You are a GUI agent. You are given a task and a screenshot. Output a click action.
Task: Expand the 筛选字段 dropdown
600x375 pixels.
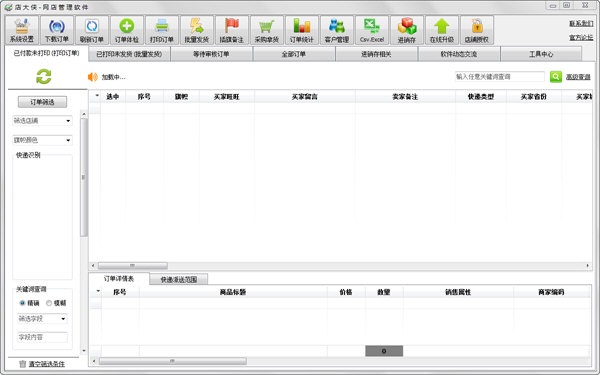(x=63, y=319)
